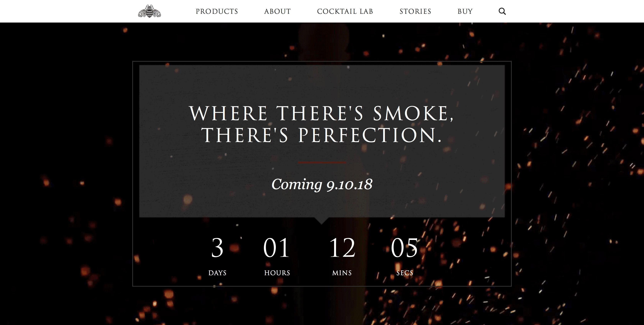The height and width of the screenshot is (325, 644).
Task: Click the seconds countdown value 05
Action: (404, 248)
